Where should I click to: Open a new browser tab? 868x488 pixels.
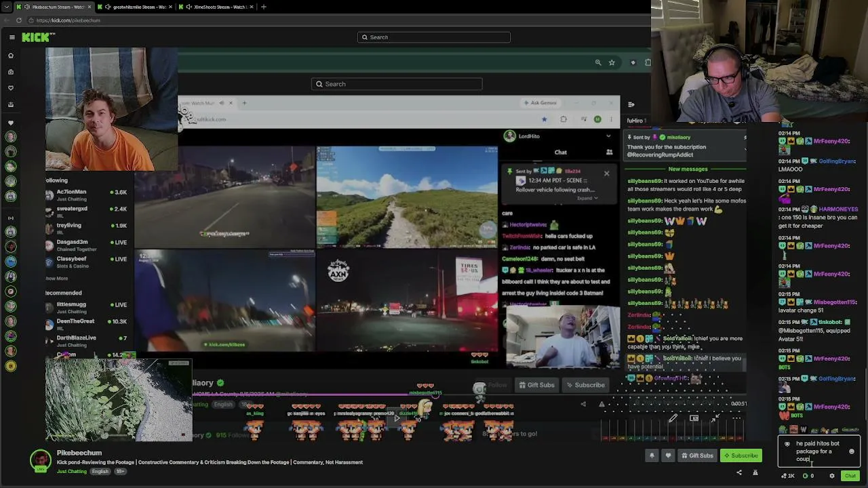263,7
